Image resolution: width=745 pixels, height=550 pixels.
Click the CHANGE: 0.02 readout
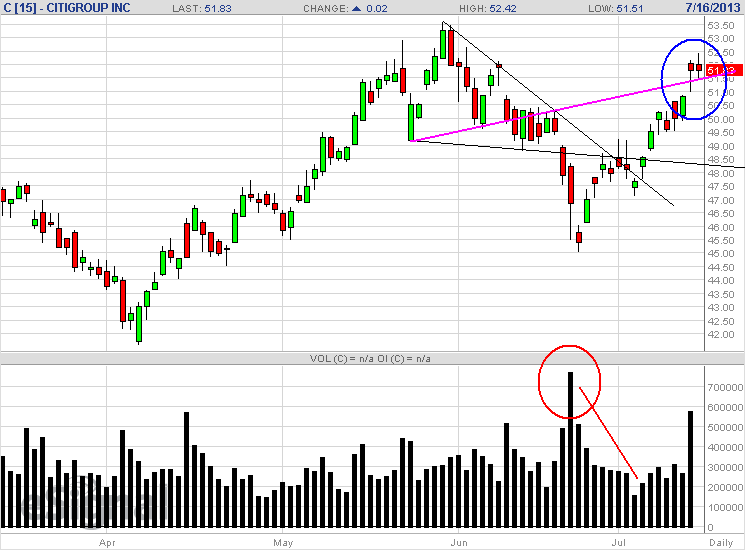345,9
